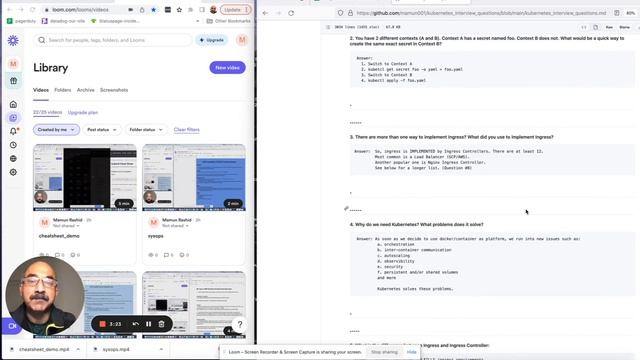Image resolution: width=640 pixels, height=360 pixels.
Task: Open sysops video thumbnail
Action: 194,178
